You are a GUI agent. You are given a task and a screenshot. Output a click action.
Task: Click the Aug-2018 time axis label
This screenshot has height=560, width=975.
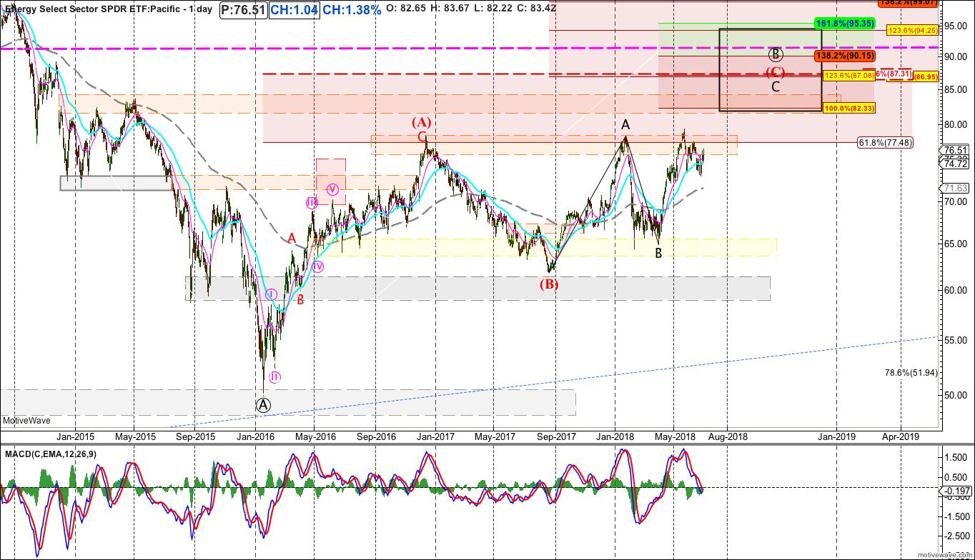coord(727,436)
